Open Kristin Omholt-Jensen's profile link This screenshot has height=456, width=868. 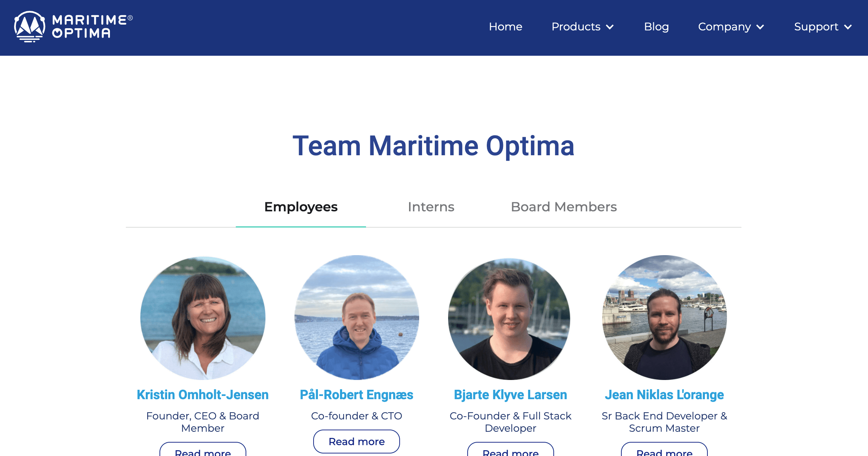[x=203, y=394]
